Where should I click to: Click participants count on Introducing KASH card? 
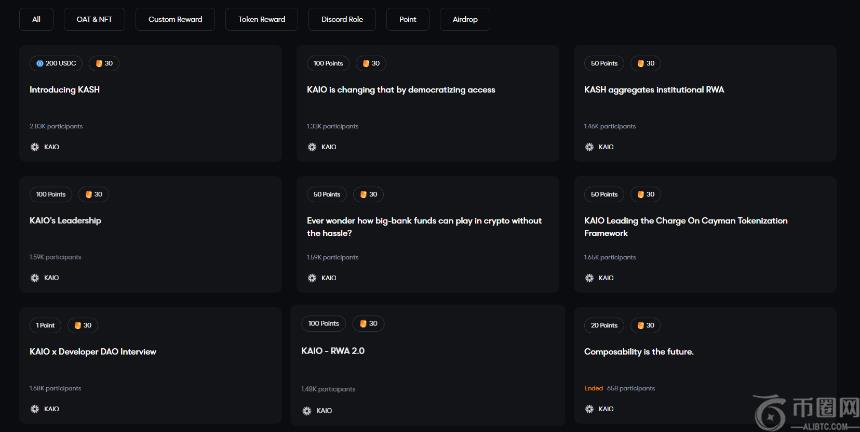(56, 126)
